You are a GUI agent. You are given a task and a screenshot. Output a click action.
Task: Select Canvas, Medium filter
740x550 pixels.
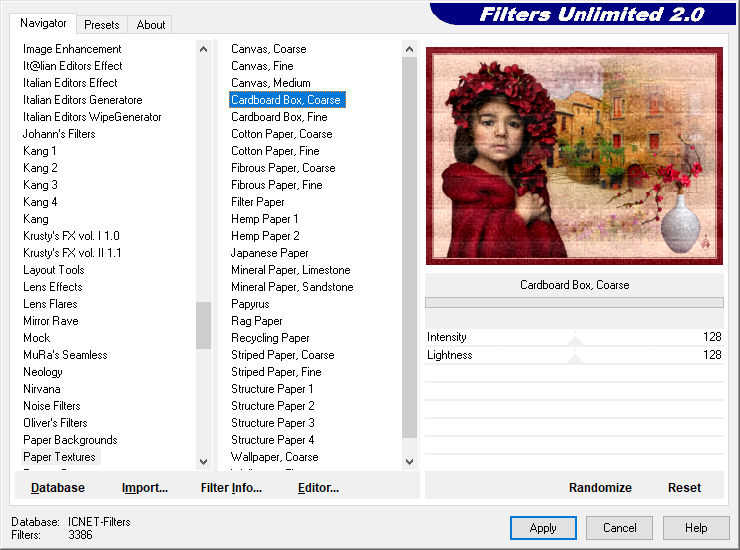[270, 83]
